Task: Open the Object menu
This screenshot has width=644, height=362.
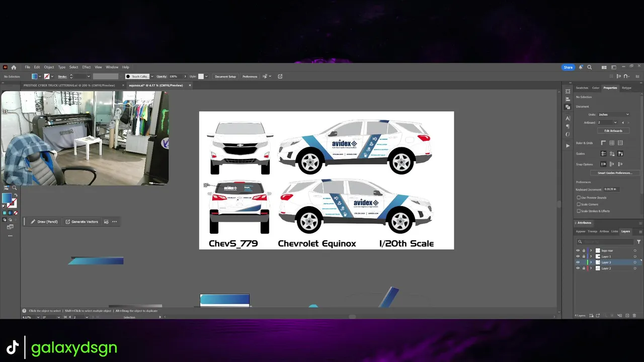Action: [x=49, y=67]
